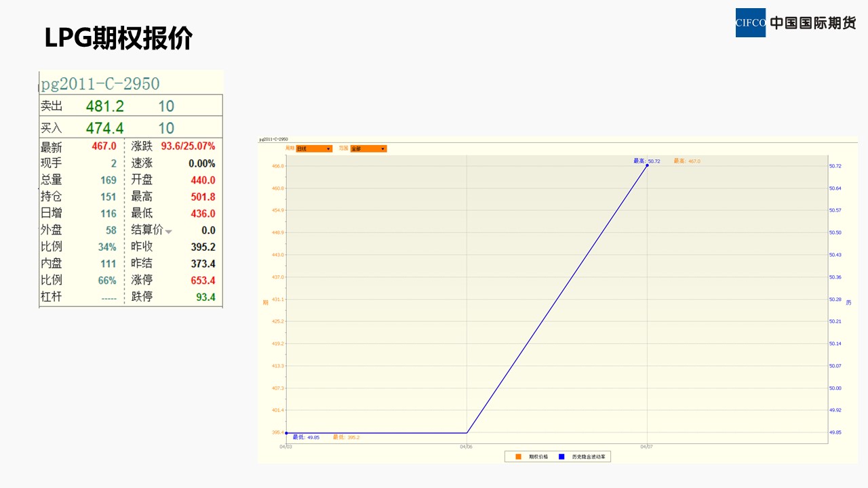Viewport: 868px width, 488px height.
Task: Click the pg2011-C-2950 contract title
Action: pyautogui.click(x=100, y=84)
